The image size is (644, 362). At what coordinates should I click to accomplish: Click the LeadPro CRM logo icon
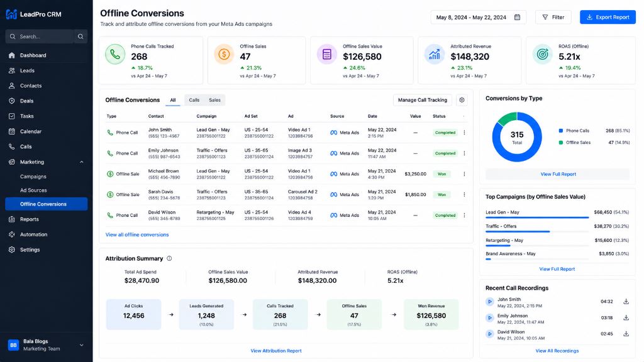[x=11, y=14]
